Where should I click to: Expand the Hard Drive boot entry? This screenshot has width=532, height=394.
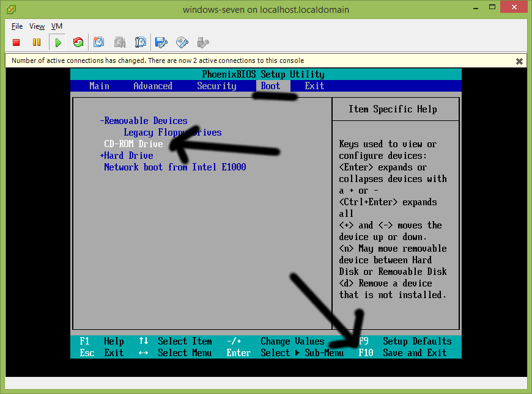coord(127,156)
